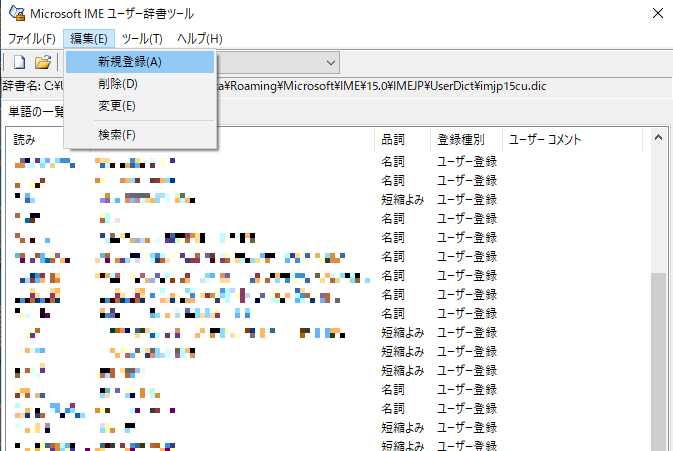Sort the list by 登録種別 column header
The image size is (673, 451).
tap(466, 139)
